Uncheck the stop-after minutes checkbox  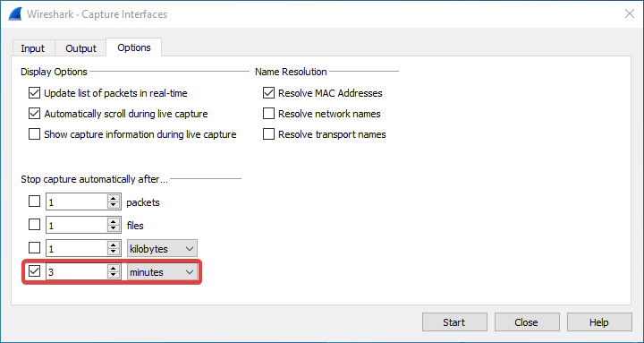[35, 271]
